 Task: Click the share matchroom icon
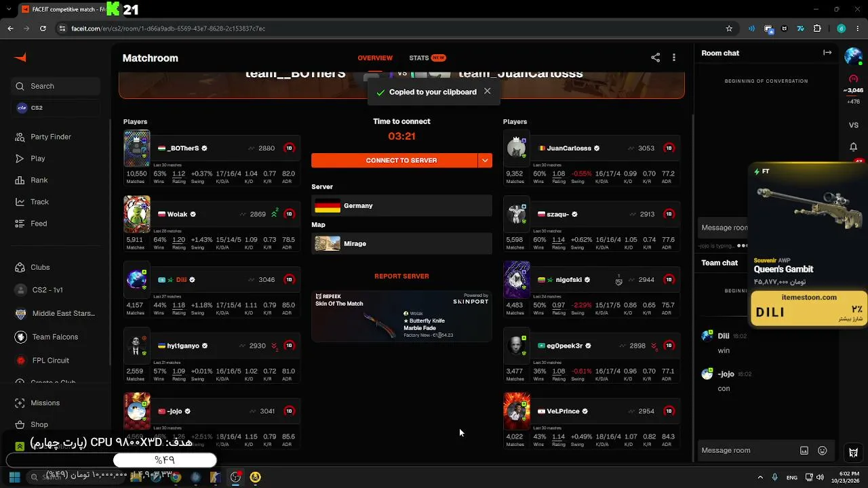click(655, 58)
